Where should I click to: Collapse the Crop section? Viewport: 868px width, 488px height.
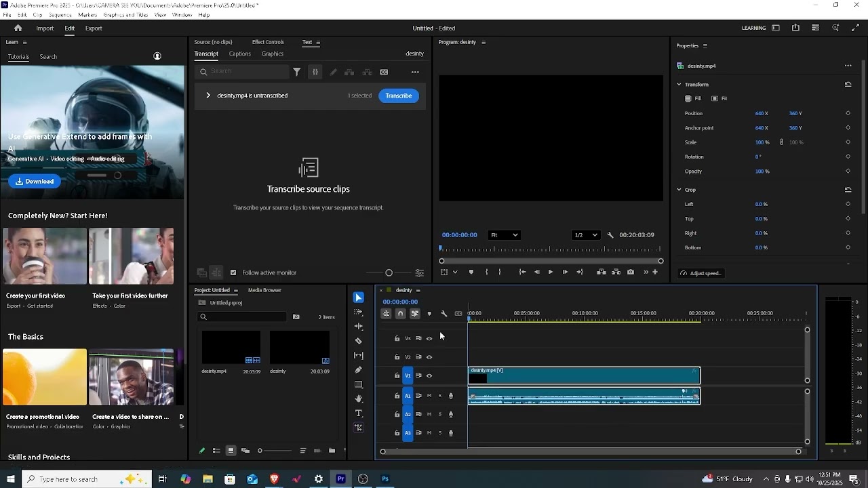coord(679,190)
